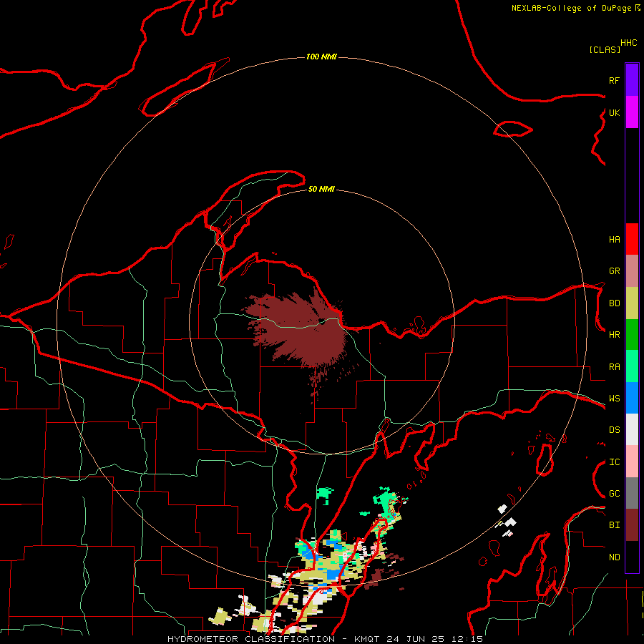Click the BI legend label
This screenshot has width=644, height=644.
click(x=614, y=525)
